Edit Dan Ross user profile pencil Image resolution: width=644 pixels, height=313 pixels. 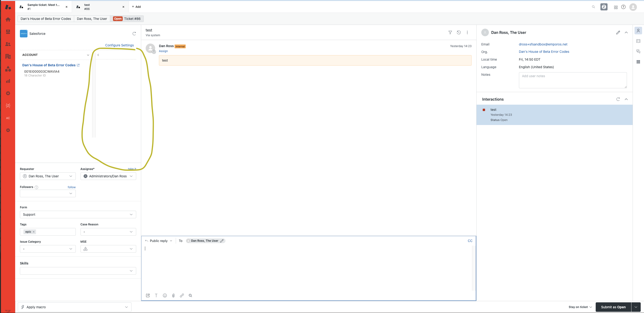618,32
